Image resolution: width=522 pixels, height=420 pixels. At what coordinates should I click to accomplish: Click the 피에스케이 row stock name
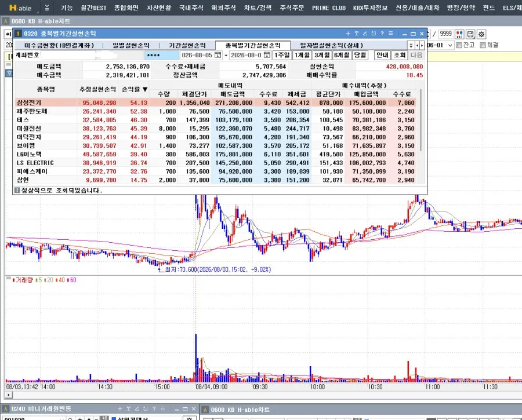pos(32,171)
